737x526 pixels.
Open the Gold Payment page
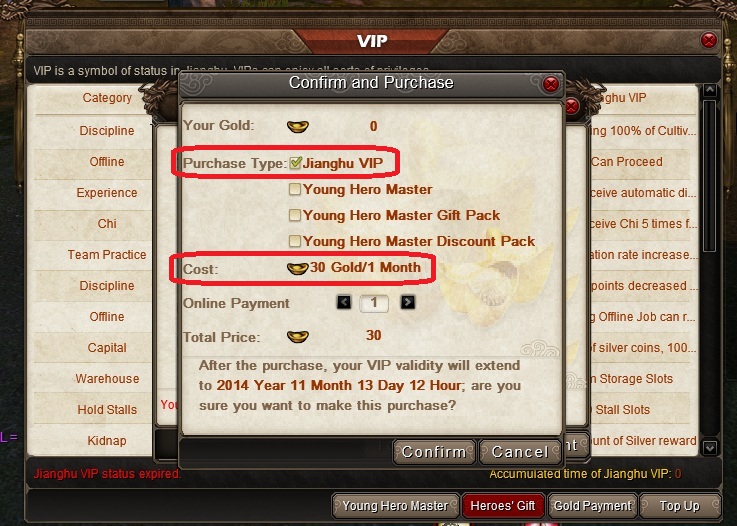click(592, 506)
